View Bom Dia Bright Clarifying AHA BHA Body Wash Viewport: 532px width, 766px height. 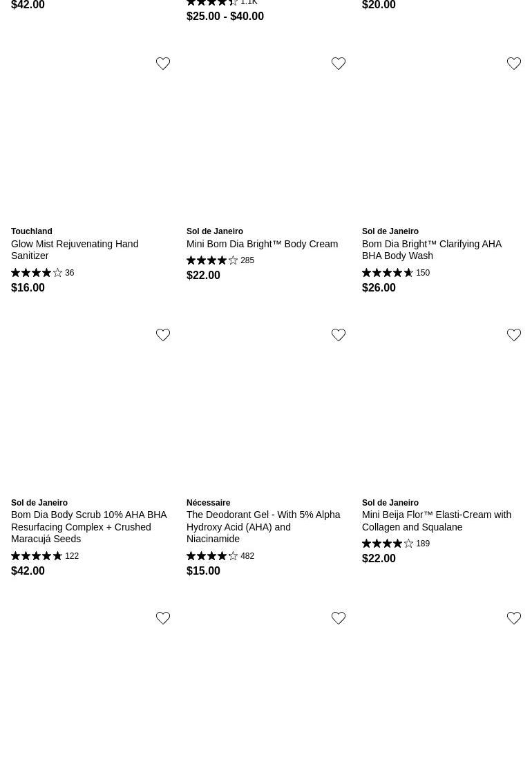point(431,249)
